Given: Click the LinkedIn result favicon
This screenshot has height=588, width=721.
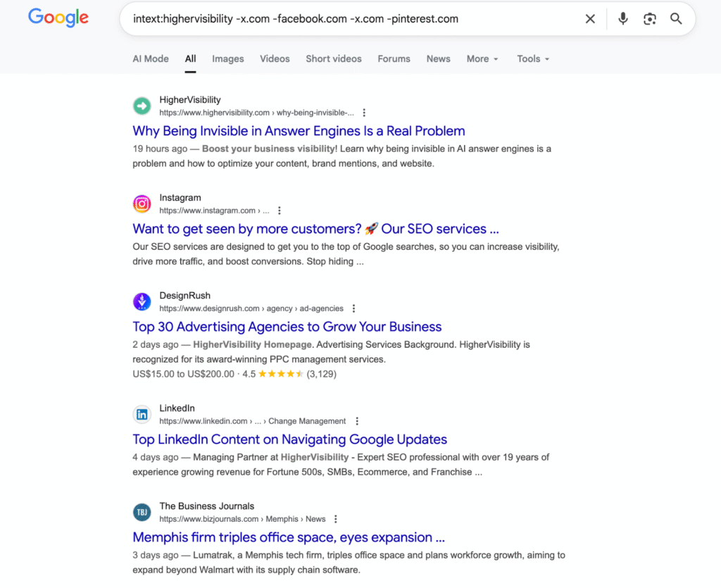Looking at the screenshot, I should click(x=142, y=414).
